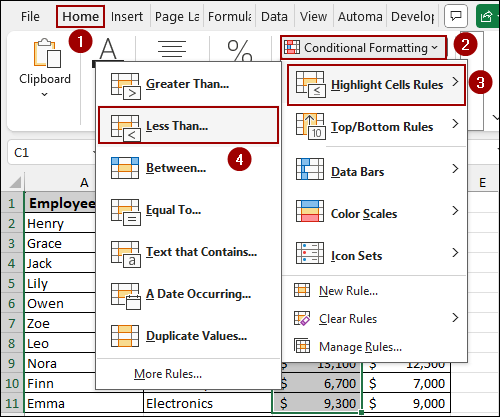The height and width of the screenshot is (417, 500).
Task: Open the Number group percent icon
Action: tap(239, 50)
